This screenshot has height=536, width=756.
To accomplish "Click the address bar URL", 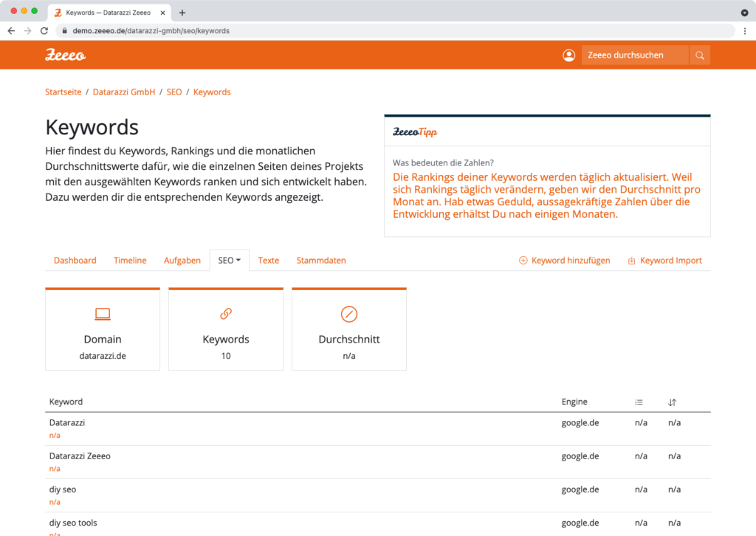I will [x=151, y=31].
